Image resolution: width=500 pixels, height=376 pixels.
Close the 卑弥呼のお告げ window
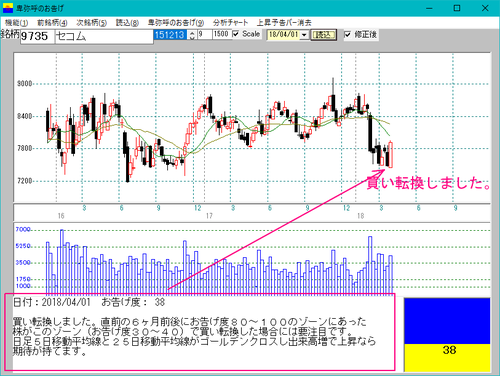click(485, 8)
